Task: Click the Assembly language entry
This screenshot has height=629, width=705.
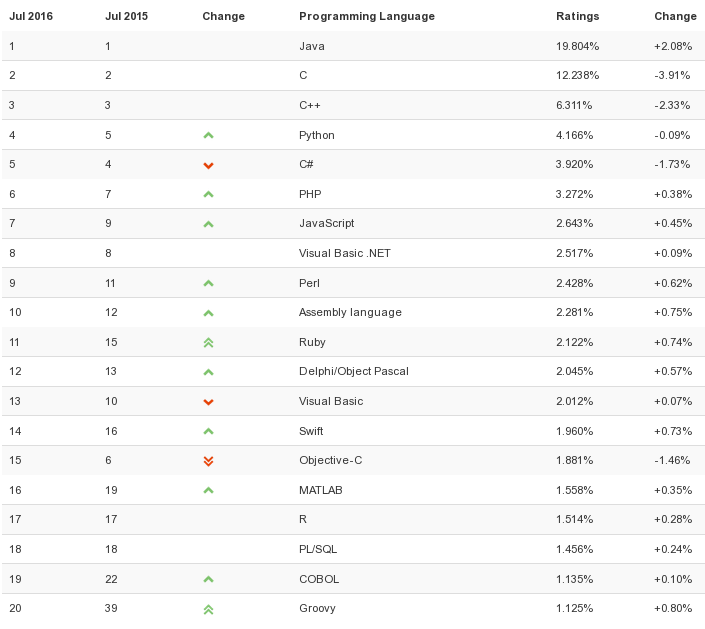Action: click(350, 312)
